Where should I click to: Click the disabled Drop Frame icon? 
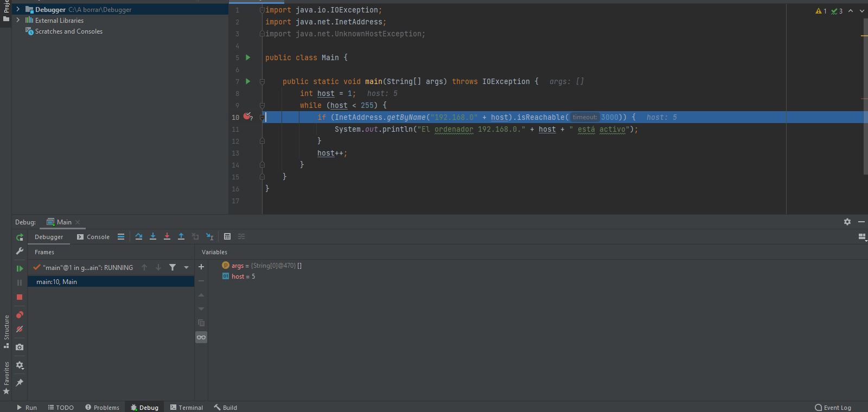pyautogui.click(x=195, y=236)
